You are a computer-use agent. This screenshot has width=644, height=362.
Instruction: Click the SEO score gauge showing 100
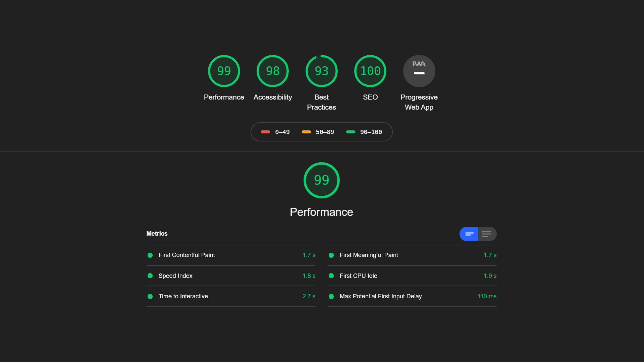click(370, 71)
